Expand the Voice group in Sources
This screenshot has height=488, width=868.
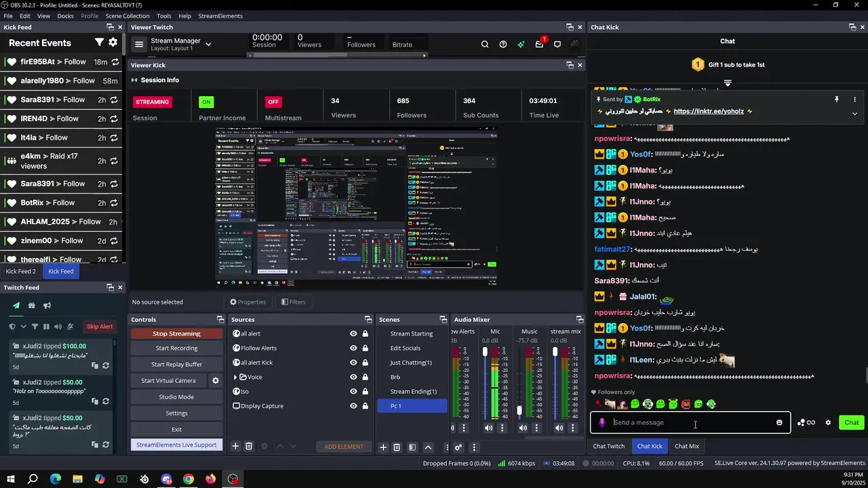tap(236, 377)
